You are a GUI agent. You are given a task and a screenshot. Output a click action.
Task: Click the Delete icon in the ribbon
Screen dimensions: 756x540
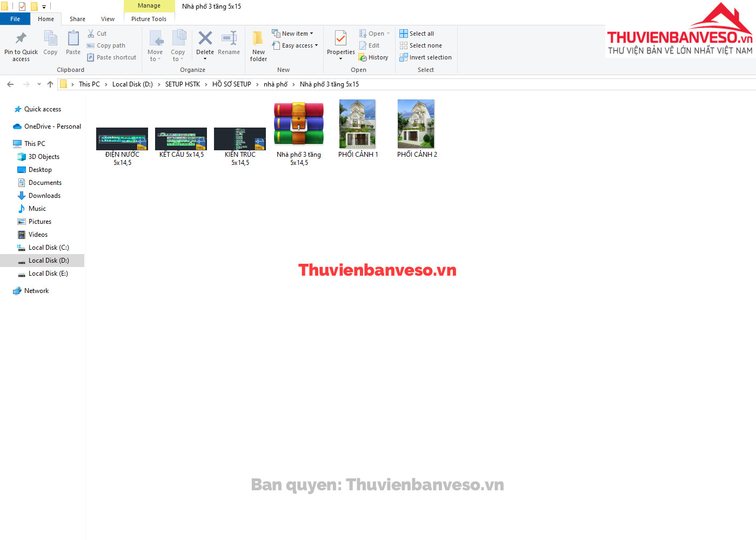click(x=205, y=39)
